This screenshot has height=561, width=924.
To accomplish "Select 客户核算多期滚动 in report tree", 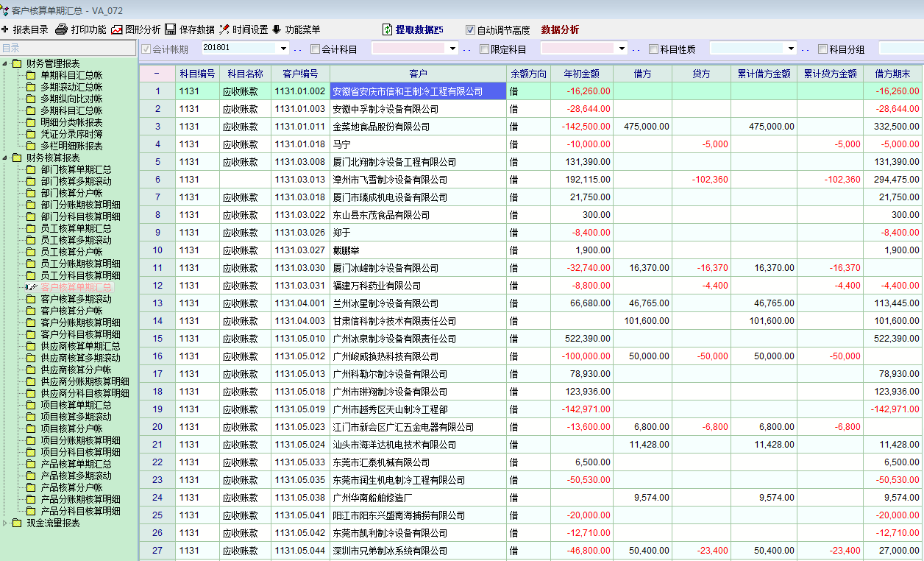I will (x=76, y=299).
